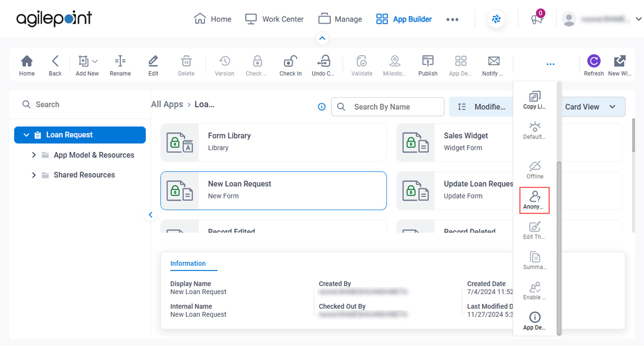Switch to the Information tab

pyautogui.click(x=188, y=263)
